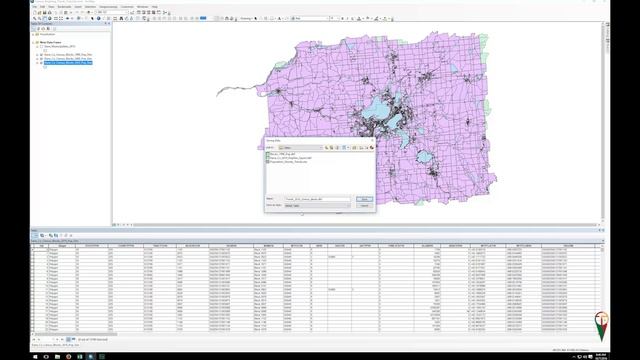Image resolution: width=640 pixels, height=360 pixels.
Task: Save the map document from toolbar
Action: (x=44, y=13)
